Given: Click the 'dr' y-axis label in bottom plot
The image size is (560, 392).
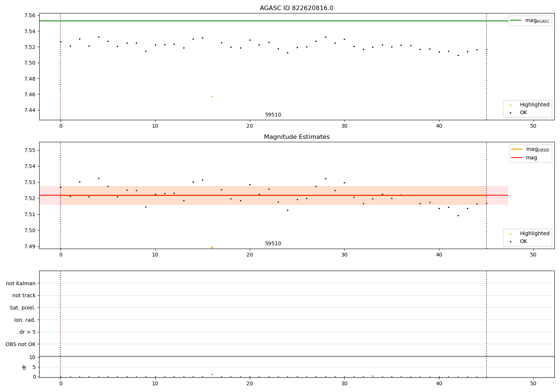Looking at the screenshot, I should [24, 367].
